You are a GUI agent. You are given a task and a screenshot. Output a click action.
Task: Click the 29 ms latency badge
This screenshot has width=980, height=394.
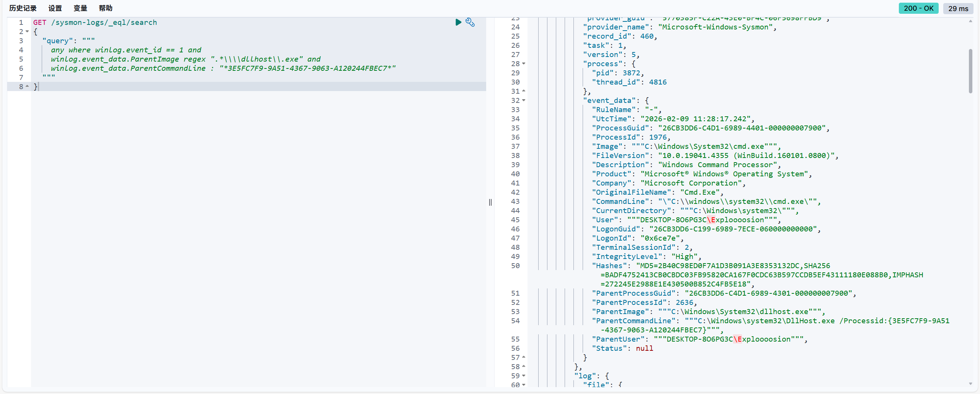[x=958, y=8]
